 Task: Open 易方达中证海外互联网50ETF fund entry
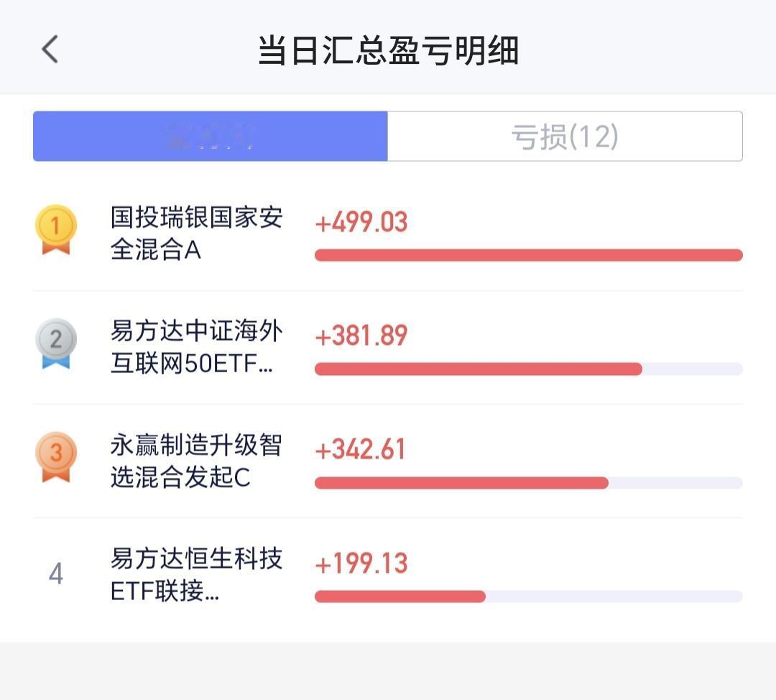click(196, 347)
